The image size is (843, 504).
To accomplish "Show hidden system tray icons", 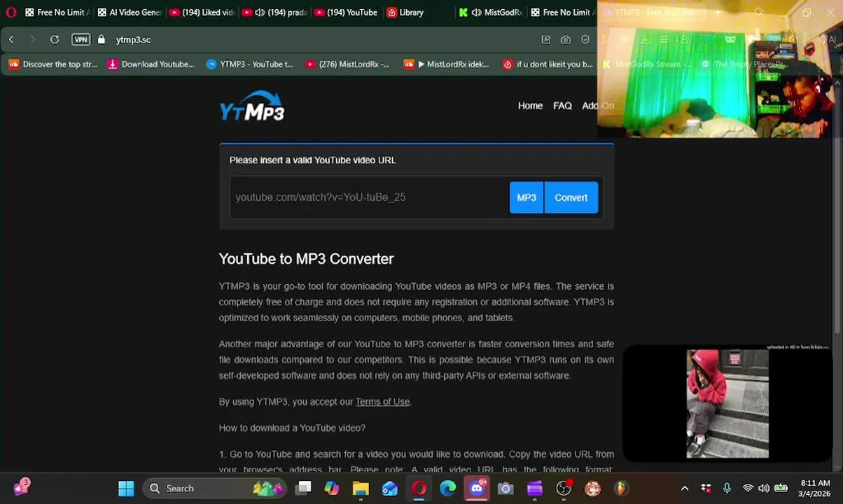I will tap(684, 489).
